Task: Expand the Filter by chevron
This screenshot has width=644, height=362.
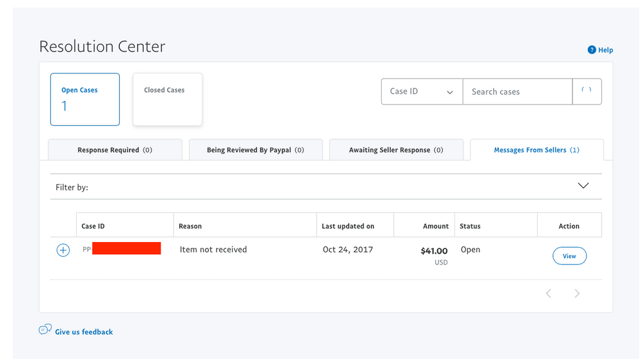Action: click(583, 186)
